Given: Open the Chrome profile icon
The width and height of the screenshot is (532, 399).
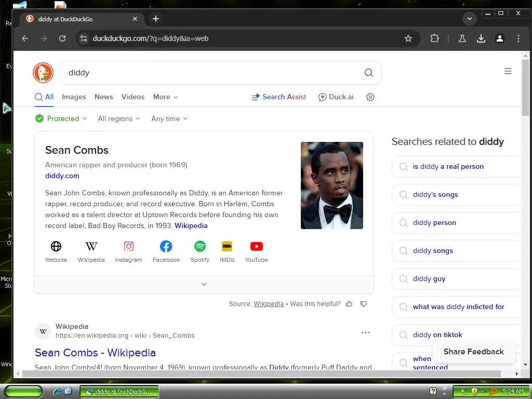Looking at the screenshot, I should coord(499,38).
